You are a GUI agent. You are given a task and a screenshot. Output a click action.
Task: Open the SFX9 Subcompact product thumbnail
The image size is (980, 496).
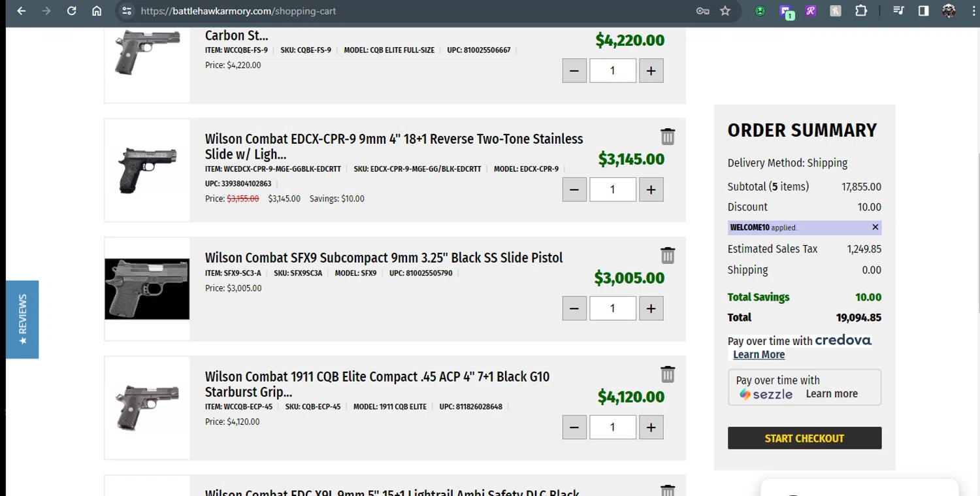tap(147, 289)
